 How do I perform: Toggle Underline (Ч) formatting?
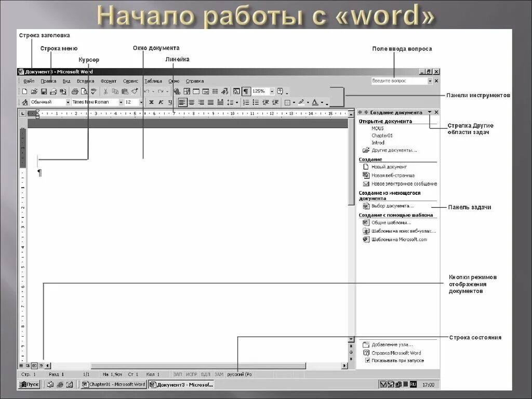tap(170, 102)
